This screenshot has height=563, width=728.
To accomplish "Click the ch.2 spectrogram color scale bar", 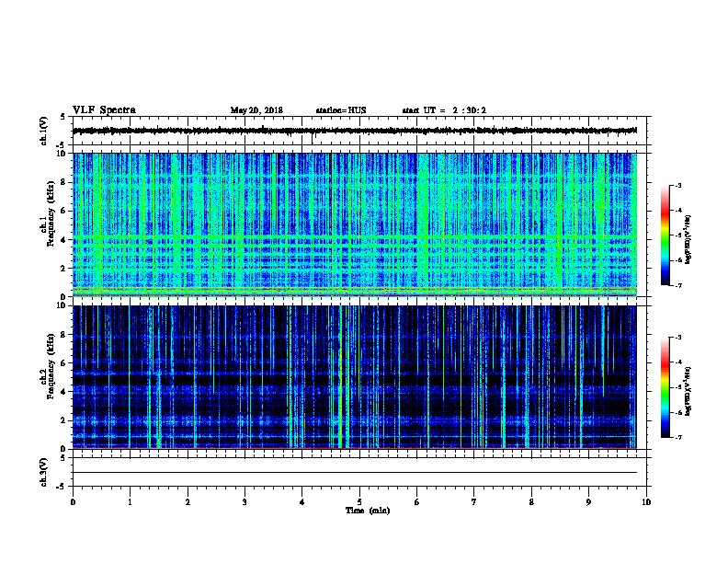I will pyautogui.click(x=665, y=387).
